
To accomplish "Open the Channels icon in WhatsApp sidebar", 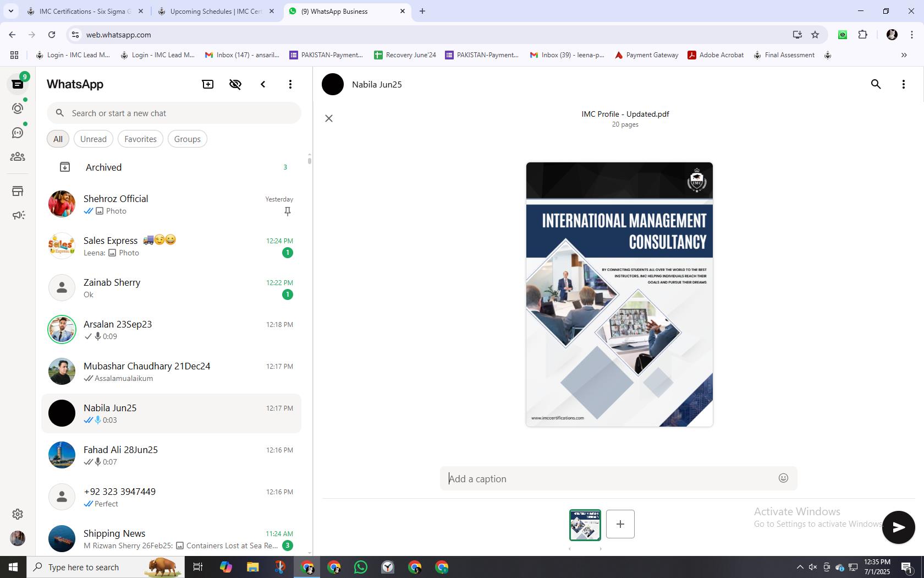I will click(x=18, y=133).
